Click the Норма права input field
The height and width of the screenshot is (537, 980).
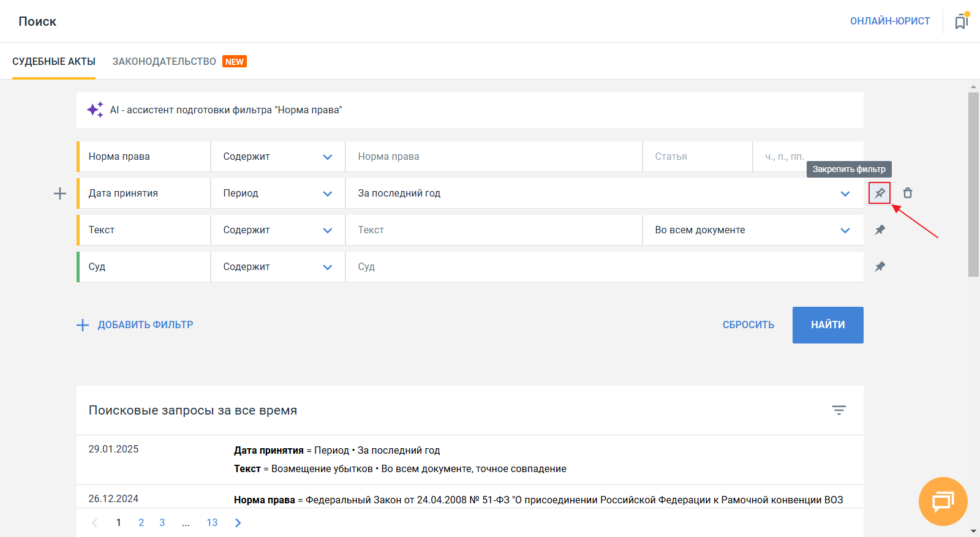[x=494, y=157]
